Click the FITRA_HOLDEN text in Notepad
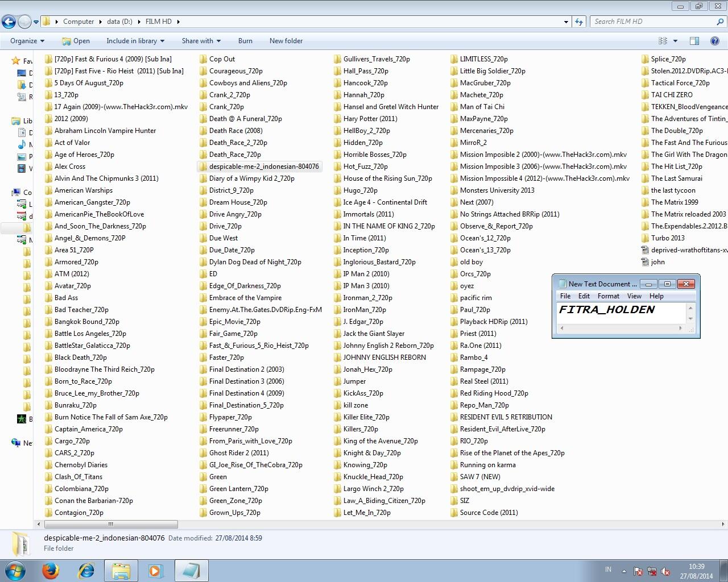 pos(607,310)
